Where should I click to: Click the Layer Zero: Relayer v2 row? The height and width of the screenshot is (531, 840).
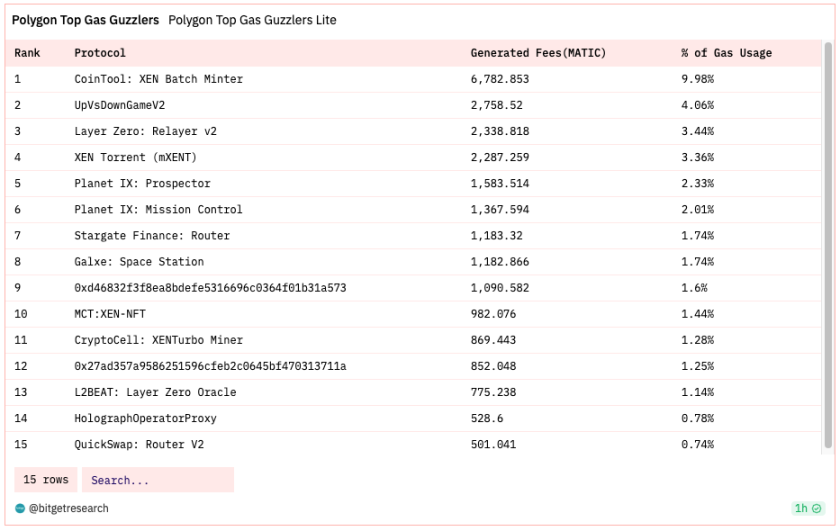click(413, 131)
